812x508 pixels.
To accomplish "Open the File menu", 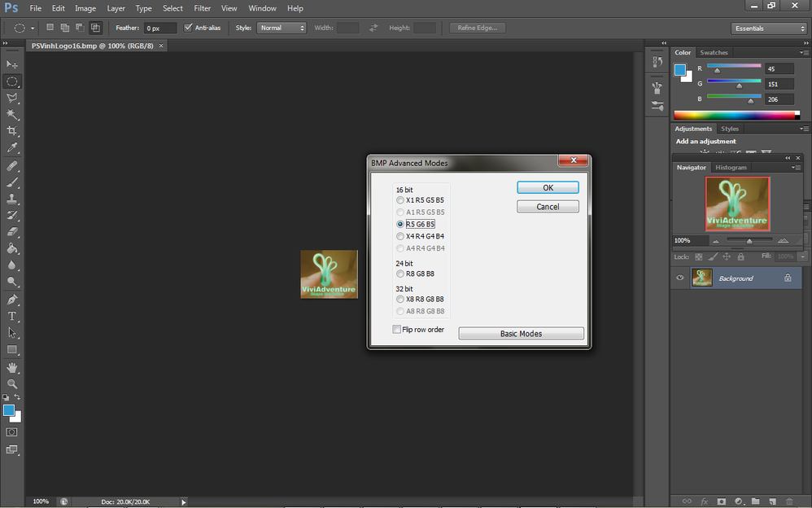I will coord(35,8).
